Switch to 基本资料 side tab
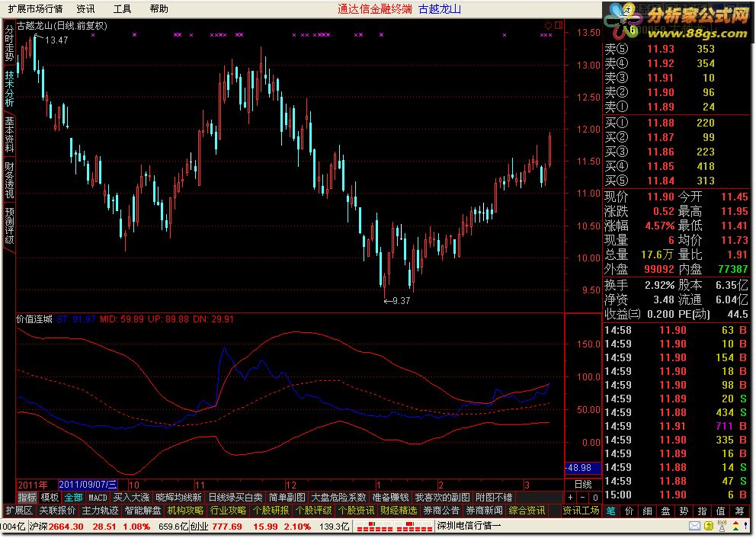The width and height of the screenshot is (756, 538). click(9, 134)
